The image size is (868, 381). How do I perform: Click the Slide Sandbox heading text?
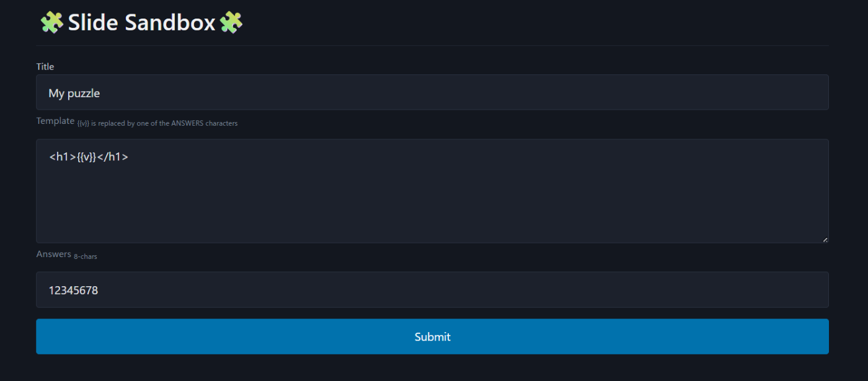click(141, 23)
